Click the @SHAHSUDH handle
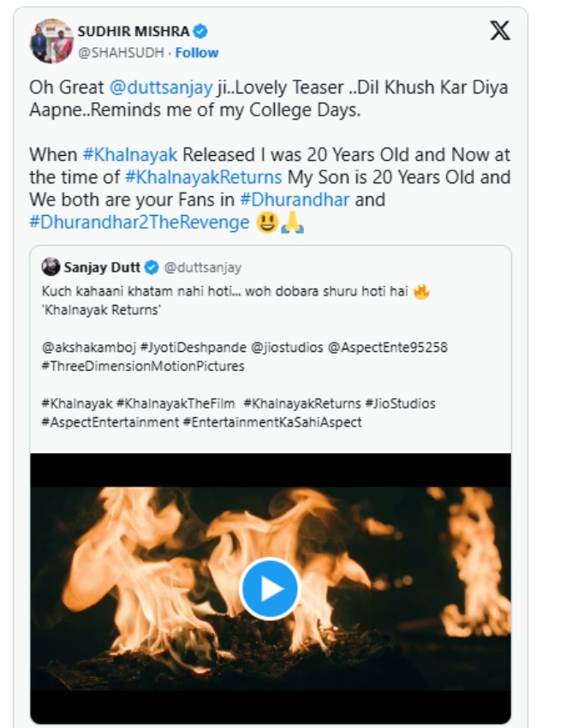Screen dimensions: 578x728 (122, 53)
